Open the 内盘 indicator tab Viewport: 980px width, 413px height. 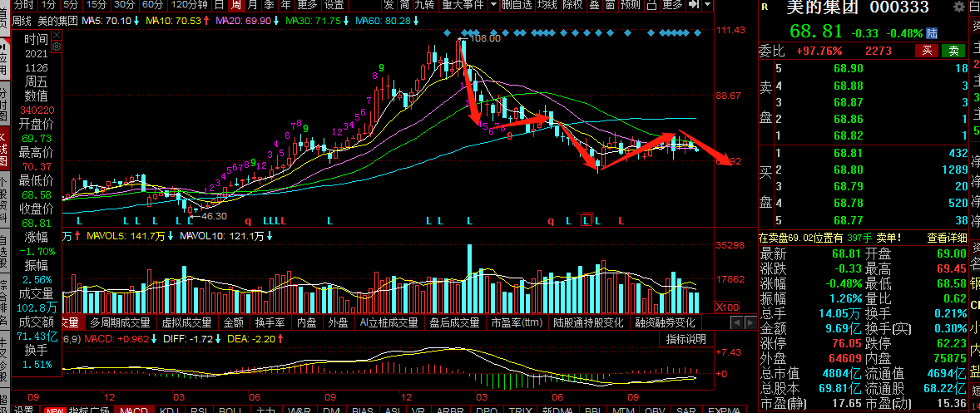(x=307, y=322)
